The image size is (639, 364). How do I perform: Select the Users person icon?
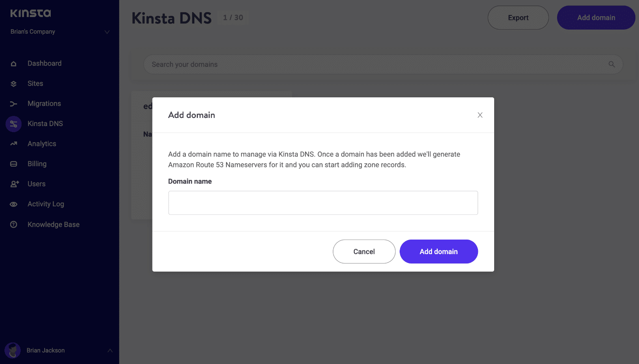click(x=13, y=184)
